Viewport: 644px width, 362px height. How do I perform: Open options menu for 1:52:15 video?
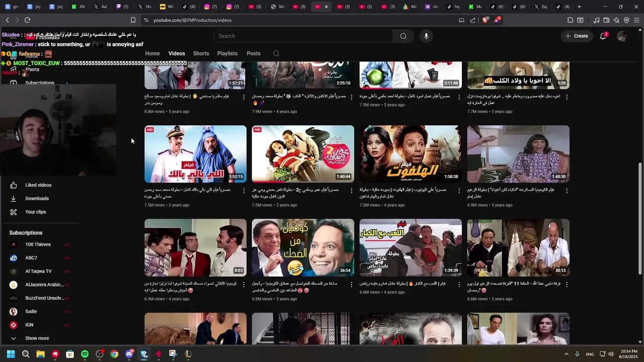[244, 191]
